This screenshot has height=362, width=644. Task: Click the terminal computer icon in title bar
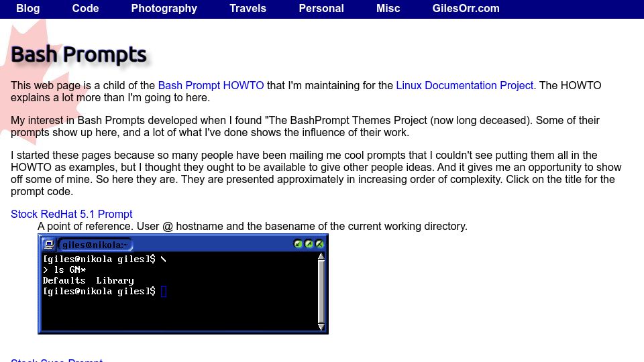point(48,245)
